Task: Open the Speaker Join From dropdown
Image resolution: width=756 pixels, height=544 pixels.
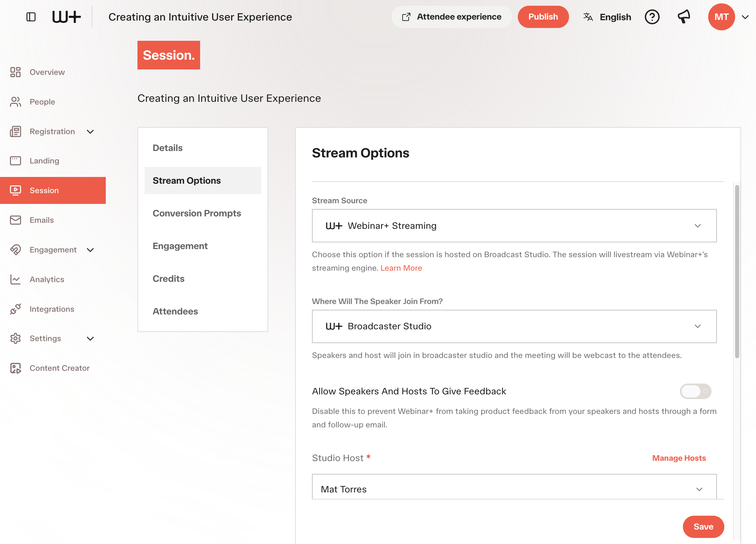Action: (514, 326)
